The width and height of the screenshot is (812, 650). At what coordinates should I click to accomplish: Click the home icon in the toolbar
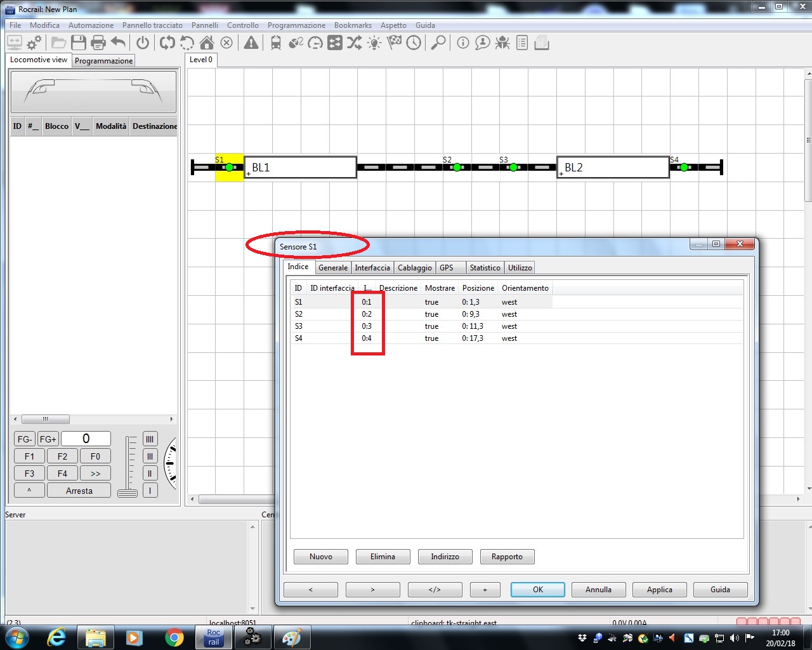pos(207,43)
